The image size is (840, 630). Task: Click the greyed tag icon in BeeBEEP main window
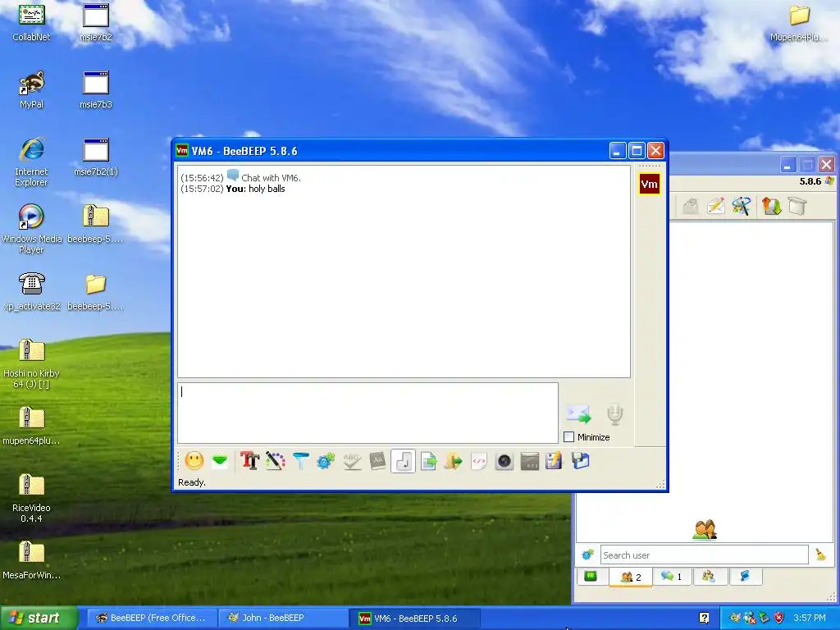[691, 206]
